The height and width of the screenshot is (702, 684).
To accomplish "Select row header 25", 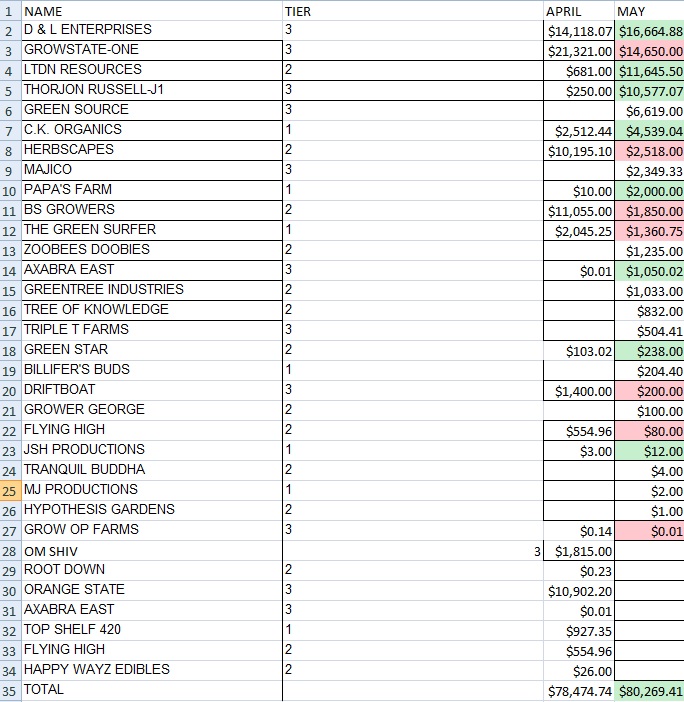I will coord(10,491).
